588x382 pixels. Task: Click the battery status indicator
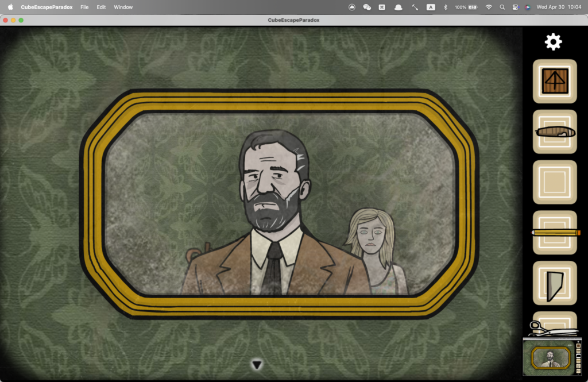click(x=466, y=7)
